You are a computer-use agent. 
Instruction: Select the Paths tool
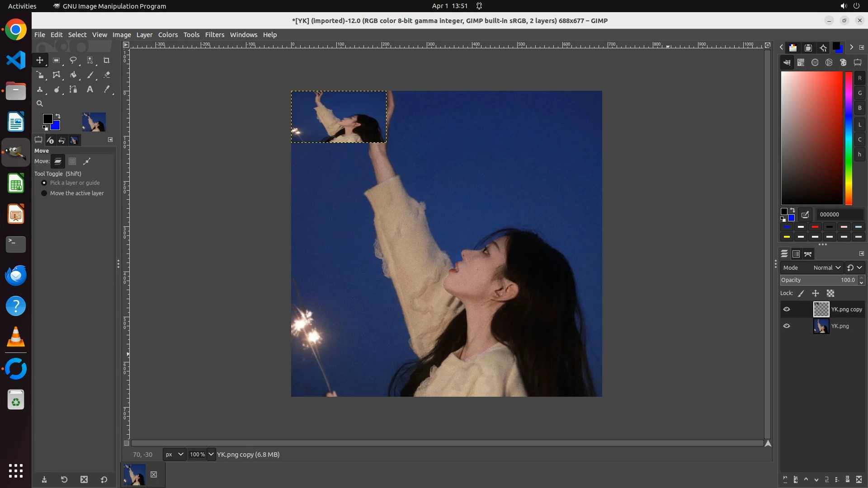pyautogui.click(x=73, y=89)
